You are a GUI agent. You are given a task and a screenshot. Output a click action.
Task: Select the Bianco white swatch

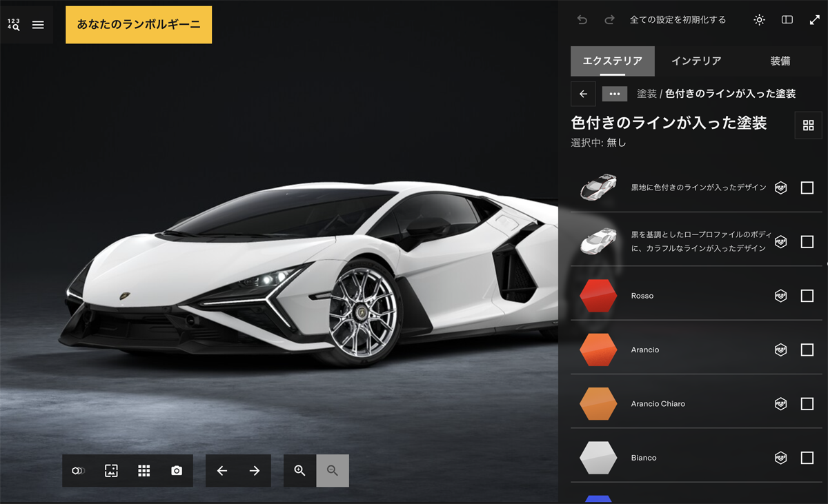pos(598,458)
